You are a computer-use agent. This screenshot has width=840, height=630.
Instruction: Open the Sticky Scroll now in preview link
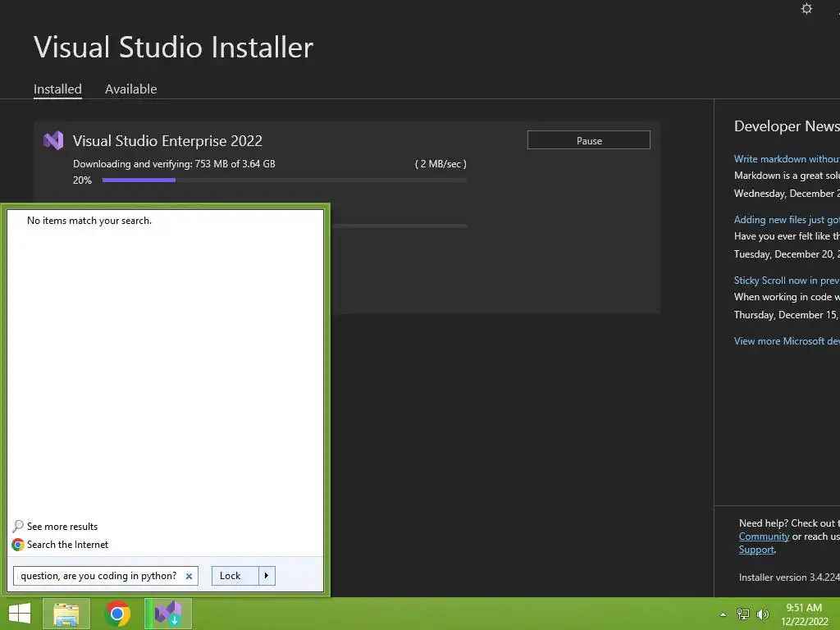pyautogui.click(x=787, y=281)
